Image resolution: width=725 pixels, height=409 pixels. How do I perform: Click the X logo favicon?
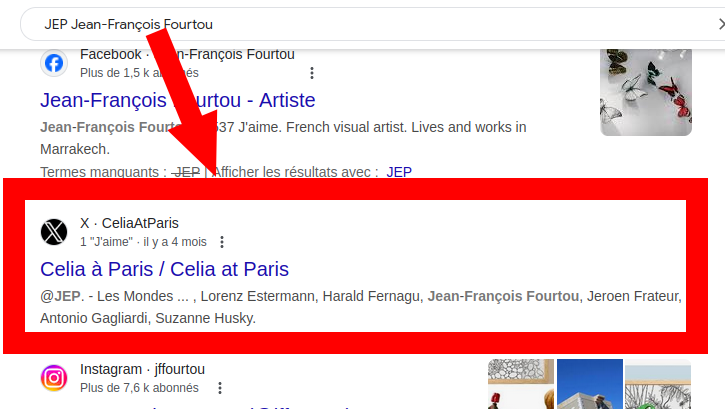coord(54,232)
